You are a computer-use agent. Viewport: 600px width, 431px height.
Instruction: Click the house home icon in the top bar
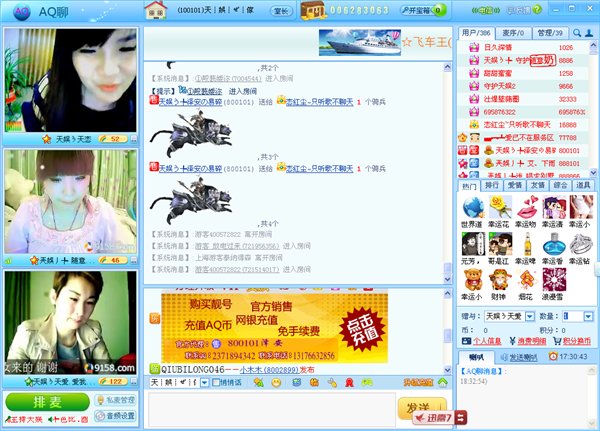point(156,10)
